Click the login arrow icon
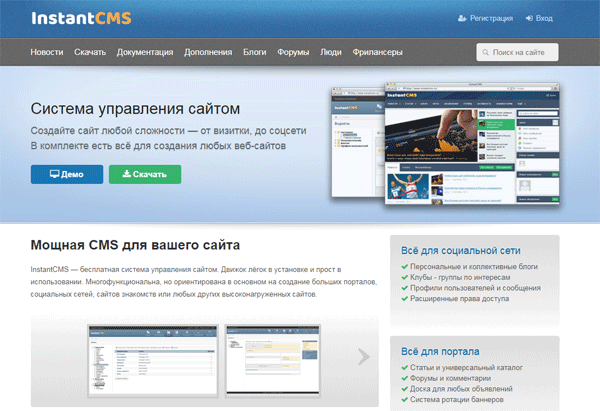600x411 pixels. click(x=529, y=18)
